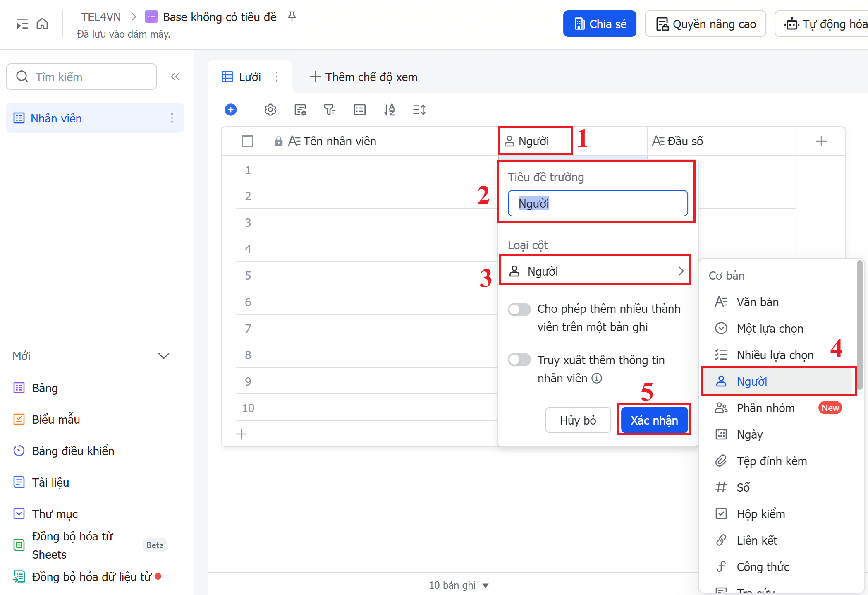
Task: Click the Tiêu đề trường text field
Action: pos(598,203)
